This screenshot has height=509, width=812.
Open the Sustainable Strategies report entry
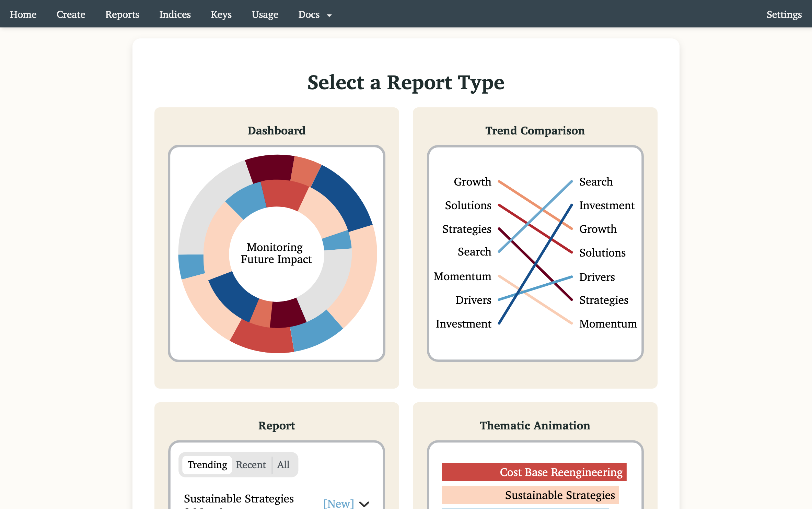click(239, 499)
